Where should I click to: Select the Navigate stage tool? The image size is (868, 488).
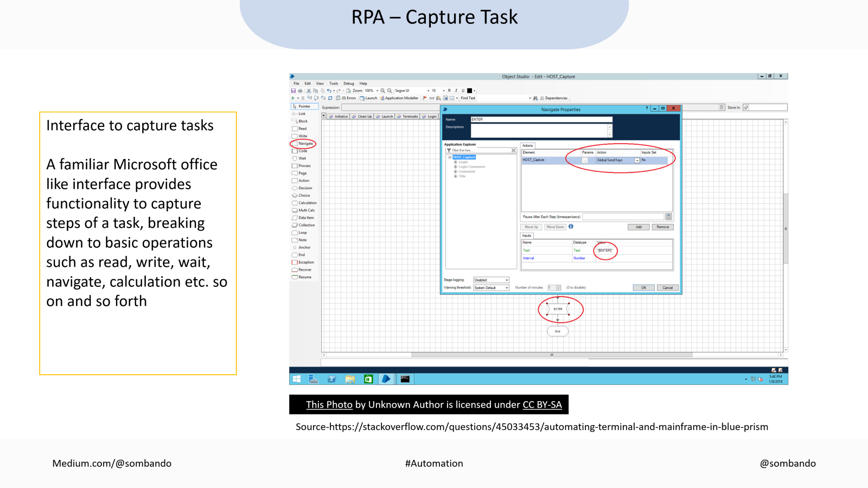[x=305, y=144]
